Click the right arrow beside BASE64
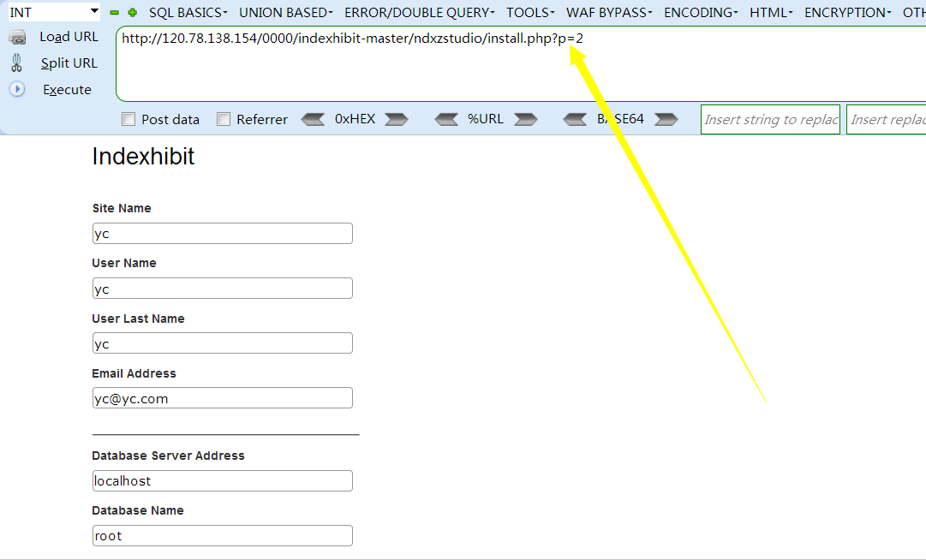Screen dimensions: 926x560 click(666, 119)
